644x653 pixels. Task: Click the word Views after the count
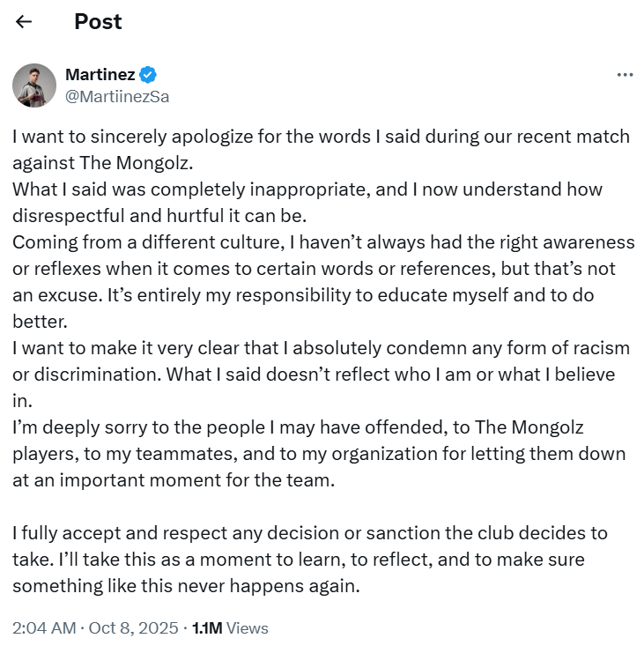coord(248,628)
